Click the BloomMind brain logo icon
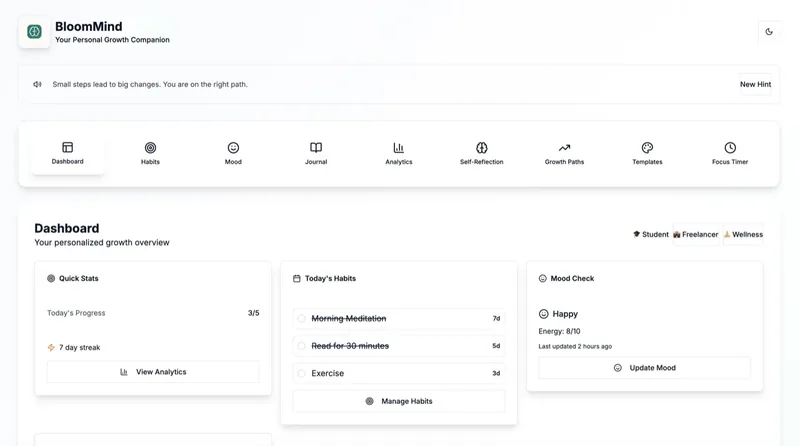800x446 pixels. (x=34, y=32)
